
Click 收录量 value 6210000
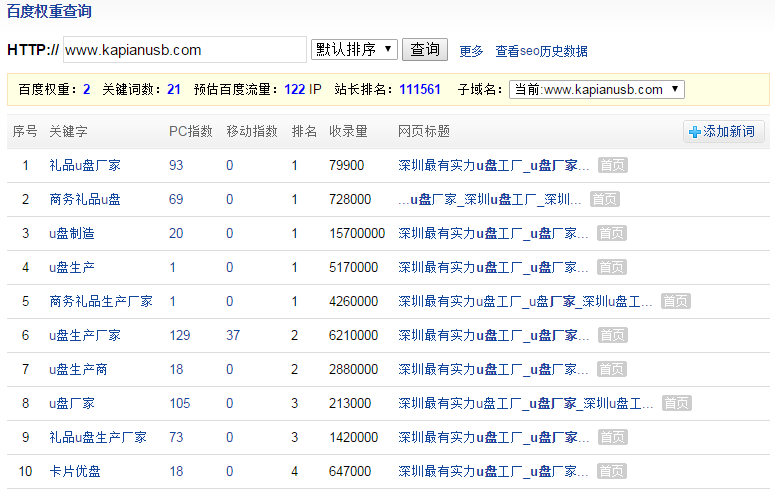(353, 336)
